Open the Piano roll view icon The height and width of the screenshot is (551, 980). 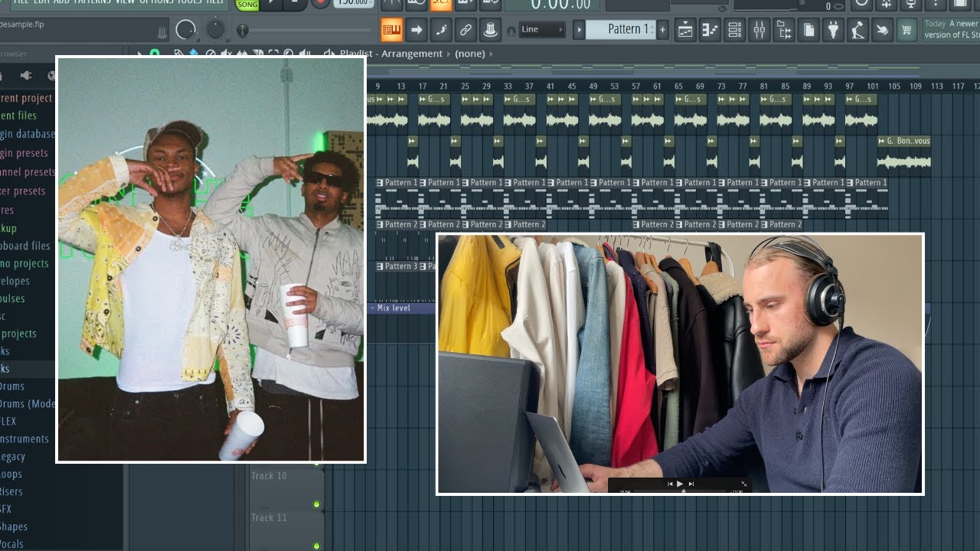pos(710,31)
